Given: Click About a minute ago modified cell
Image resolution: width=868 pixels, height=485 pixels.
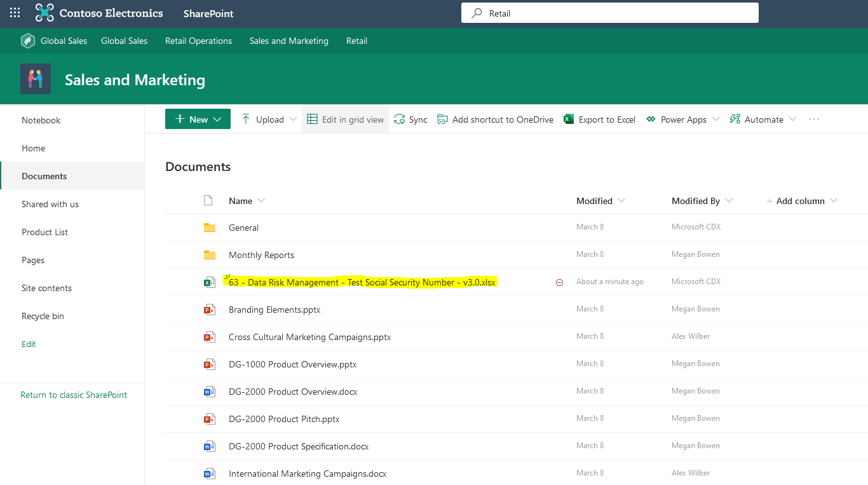Looking at the screenshot, I should pos(610,282).
